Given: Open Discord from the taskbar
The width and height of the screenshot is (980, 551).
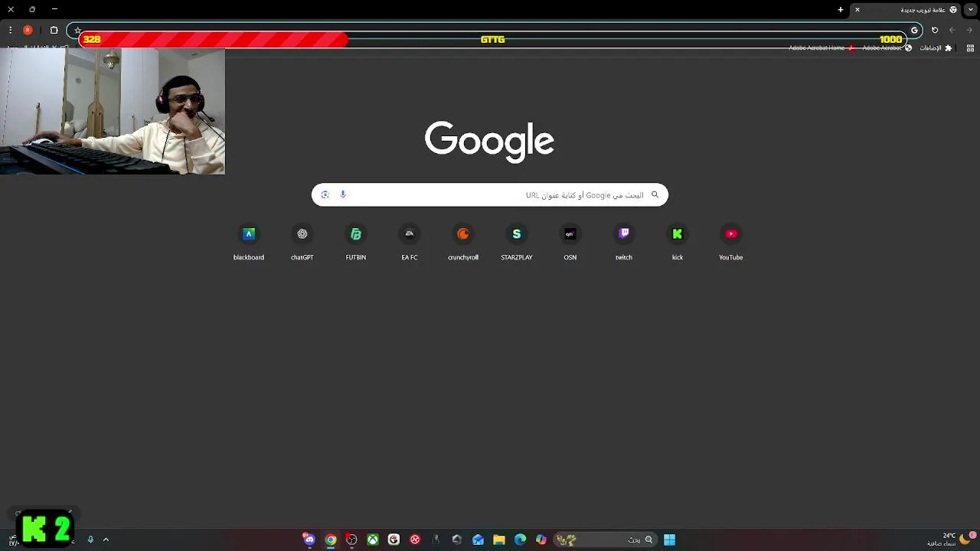Looking at the screenshot, I should [x=309, y=540].
